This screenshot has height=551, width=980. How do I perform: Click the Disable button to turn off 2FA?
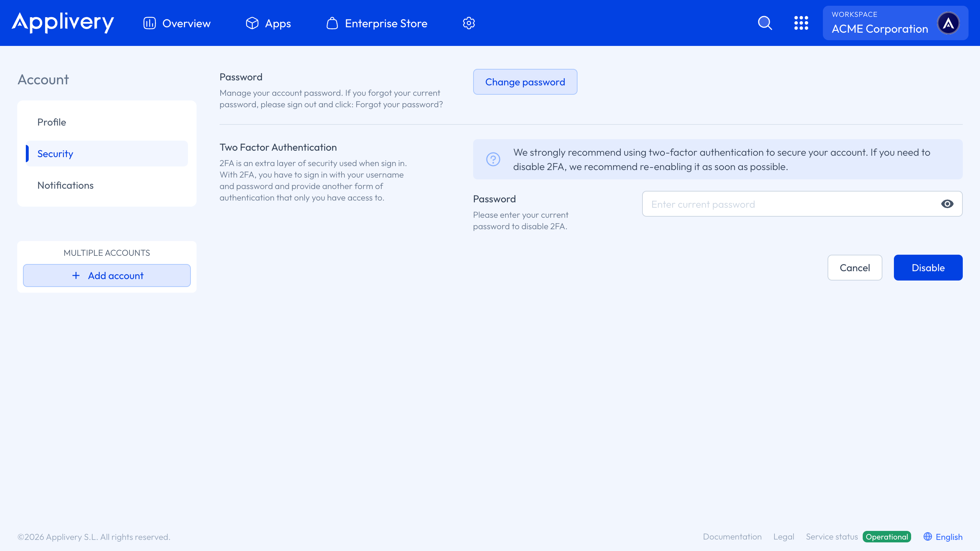pos(928,268)
